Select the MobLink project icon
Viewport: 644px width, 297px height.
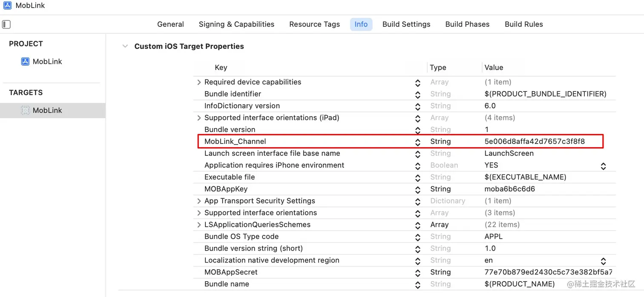pyautogui.click(x=26, y=62)
